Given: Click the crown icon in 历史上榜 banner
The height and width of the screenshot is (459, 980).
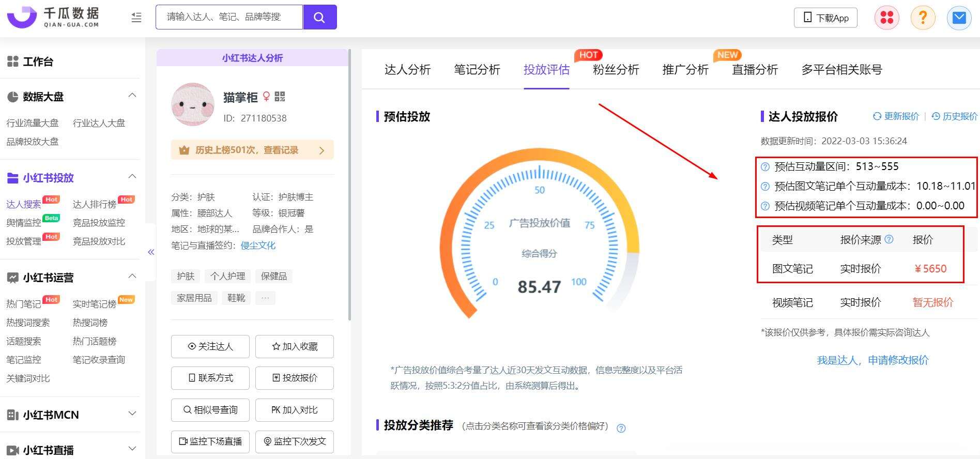Looking at the screenshot, I should pos(184,150).
